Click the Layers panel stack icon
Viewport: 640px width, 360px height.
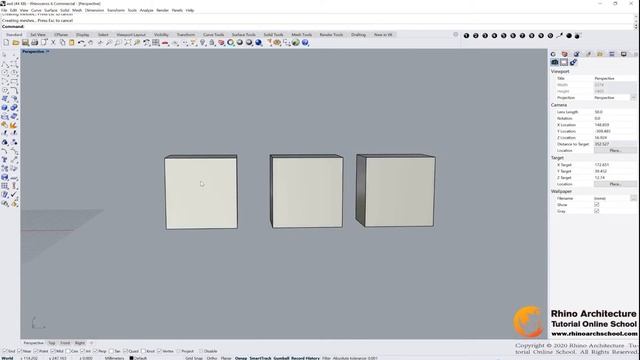[x=611, y=54]
